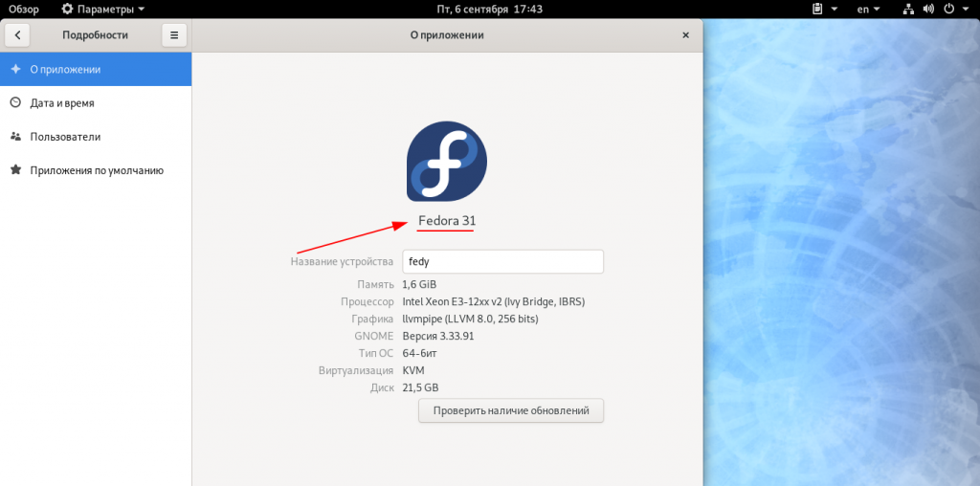Open the hamburger menu in sidebar header
Viewport: 980px width, 486px height.
(173, 35)
